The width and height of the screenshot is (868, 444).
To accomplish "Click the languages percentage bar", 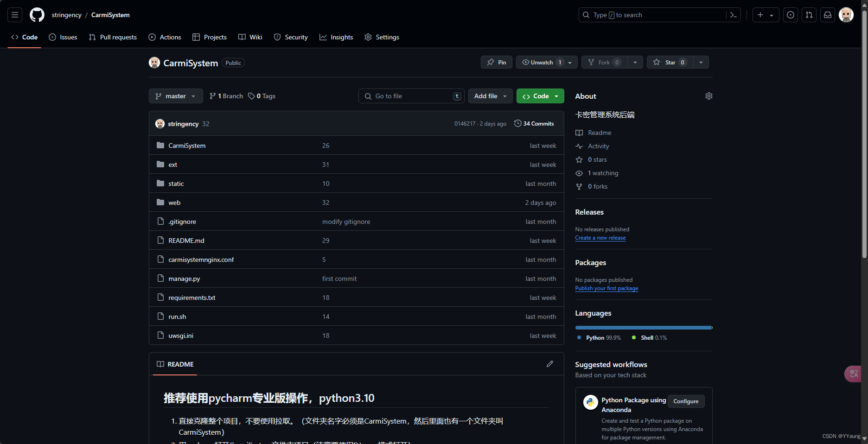I will pos(644,328).
